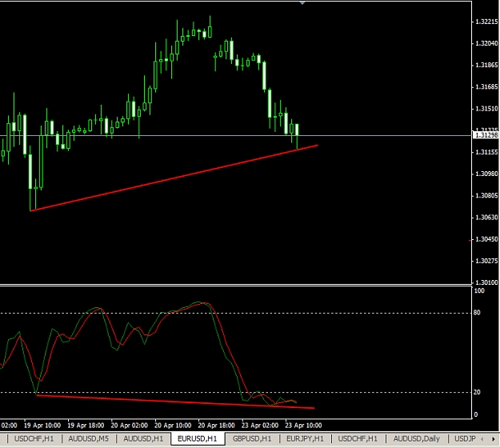Click the 19 Apr 10:00 time label
This screenshot has height=448, width=500.
[42, 426]
